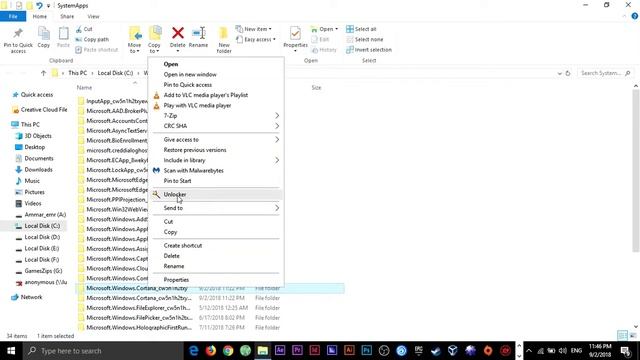This screenshot has width=640, height=360.
Task: Expand the Give access to submenu
Action: [277, 140]
